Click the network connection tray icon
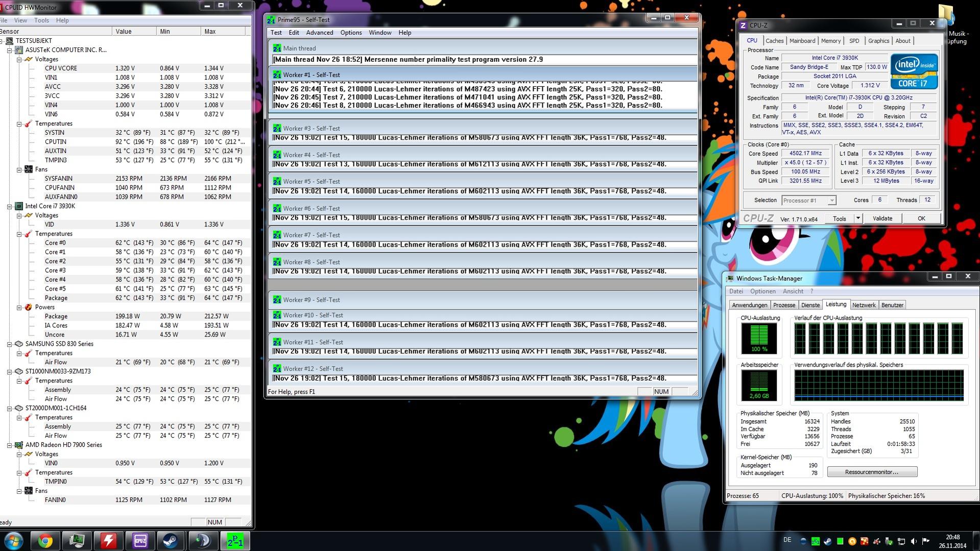Screen dimensions: 980x551 pos(901,541)
